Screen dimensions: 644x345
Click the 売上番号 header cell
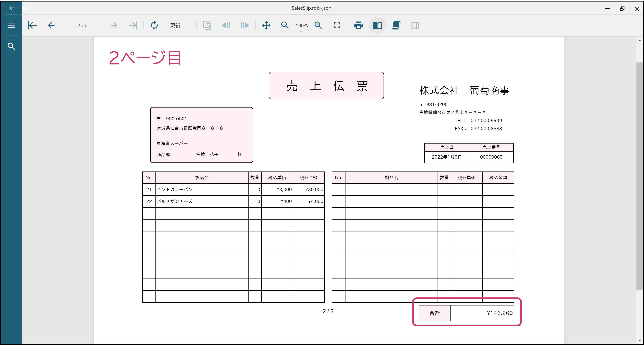(x=491, y=147)
